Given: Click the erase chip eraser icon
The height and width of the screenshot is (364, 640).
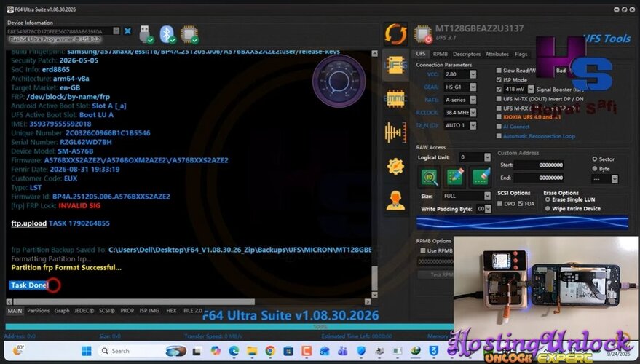Looking at the screenshot, I should click(481, 177).
